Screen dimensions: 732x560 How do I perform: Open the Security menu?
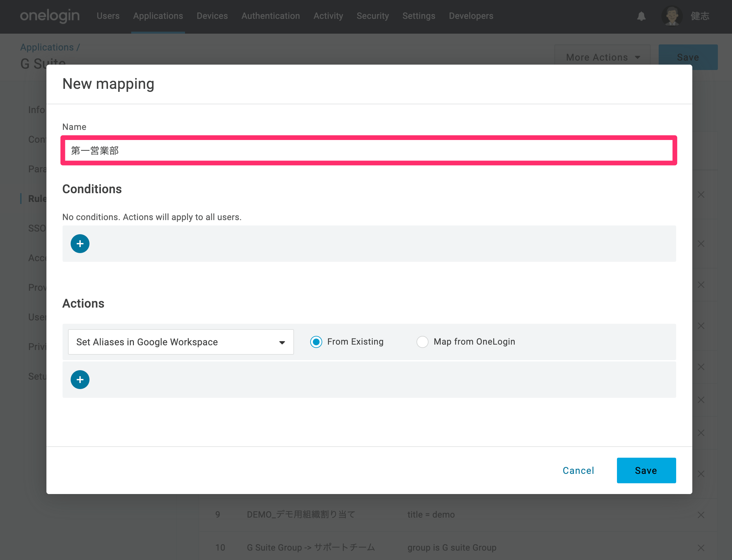point(373,16)
